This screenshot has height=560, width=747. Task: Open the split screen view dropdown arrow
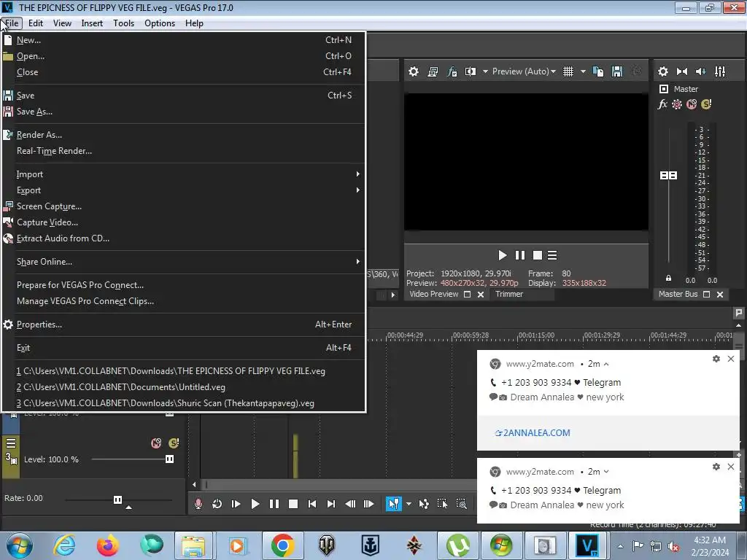pyautogui.click(x=485, y=71)
